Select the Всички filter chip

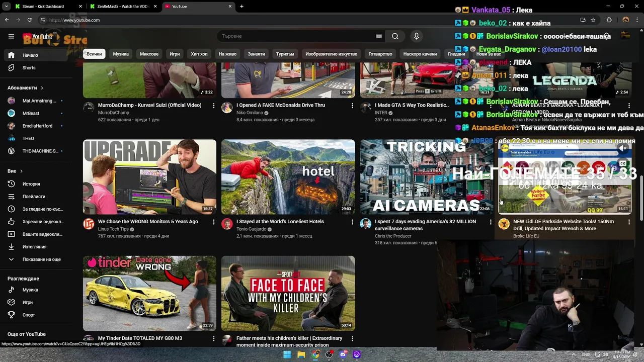click(x=94, y=54)
